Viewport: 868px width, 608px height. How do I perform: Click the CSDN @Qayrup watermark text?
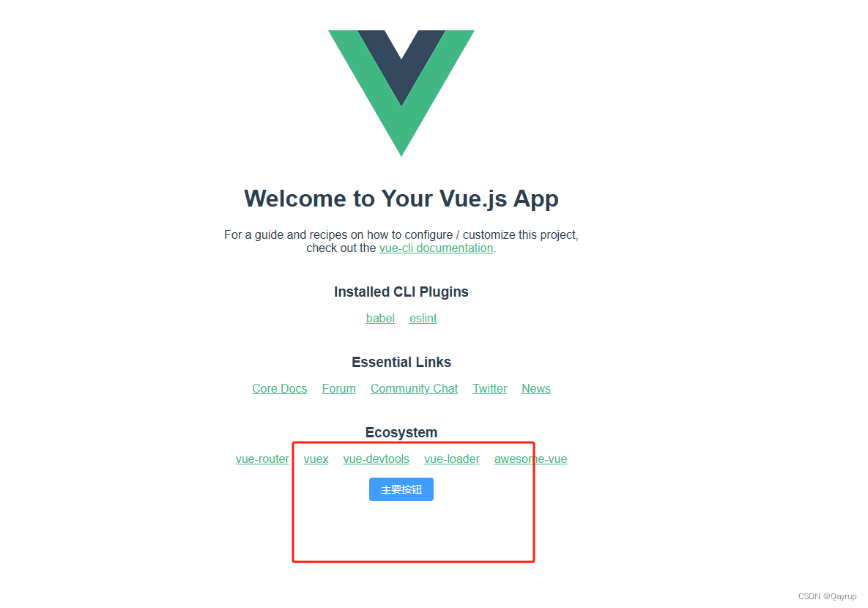point(827,596)
